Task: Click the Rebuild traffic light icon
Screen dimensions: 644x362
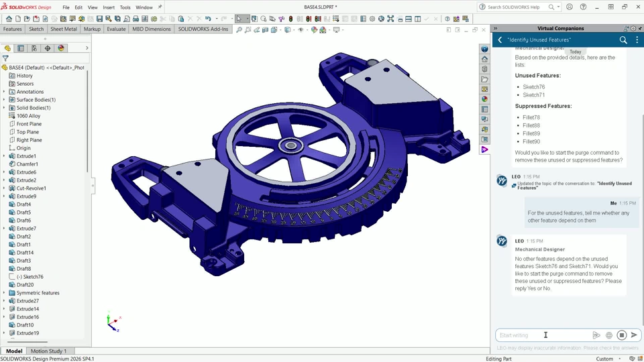Action: [290, 19]
